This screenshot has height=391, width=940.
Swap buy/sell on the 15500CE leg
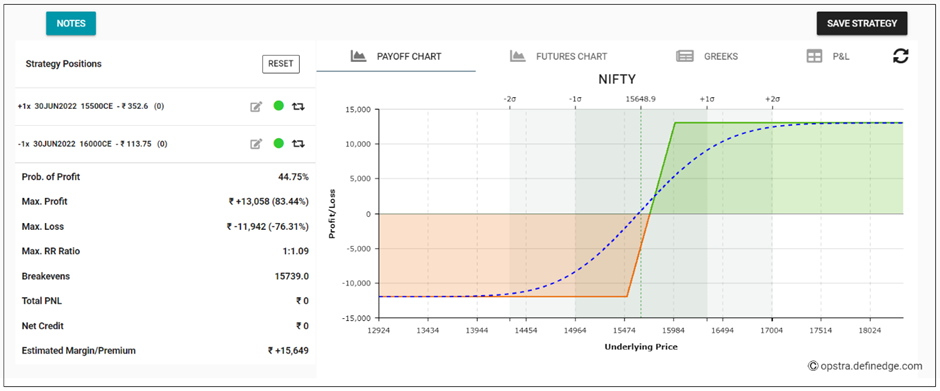click(299, 107)
